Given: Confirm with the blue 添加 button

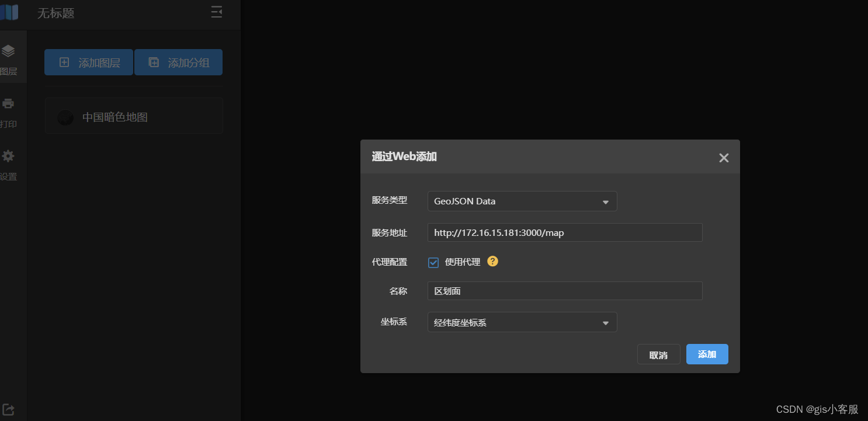Looking at the screenshot, I should [707, 354].
